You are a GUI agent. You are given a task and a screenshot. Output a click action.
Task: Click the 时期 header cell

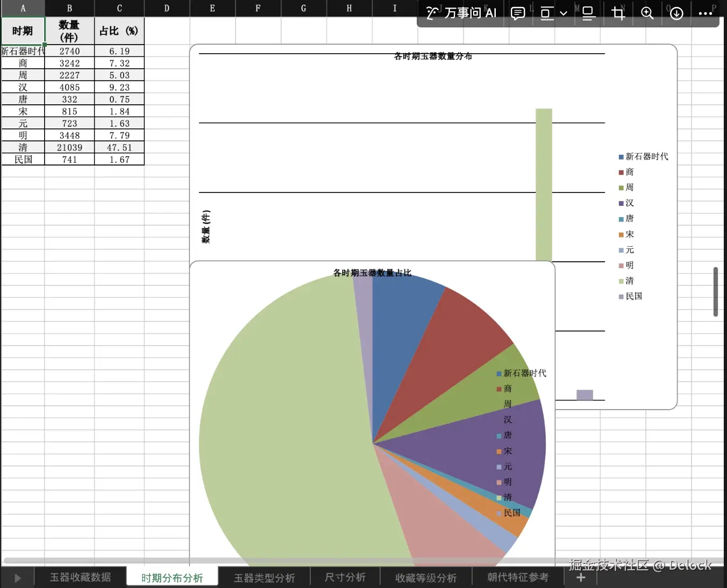coord(23,31)
